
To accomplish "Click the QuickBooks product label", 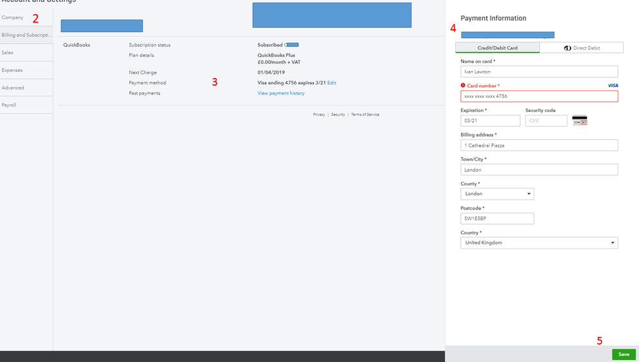I will (77, 44).
